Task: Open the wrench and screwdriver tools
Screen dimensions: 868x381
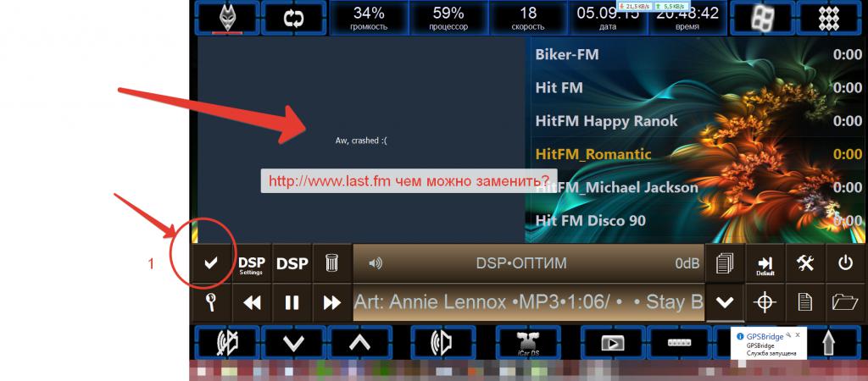Action: coord(805,263)
